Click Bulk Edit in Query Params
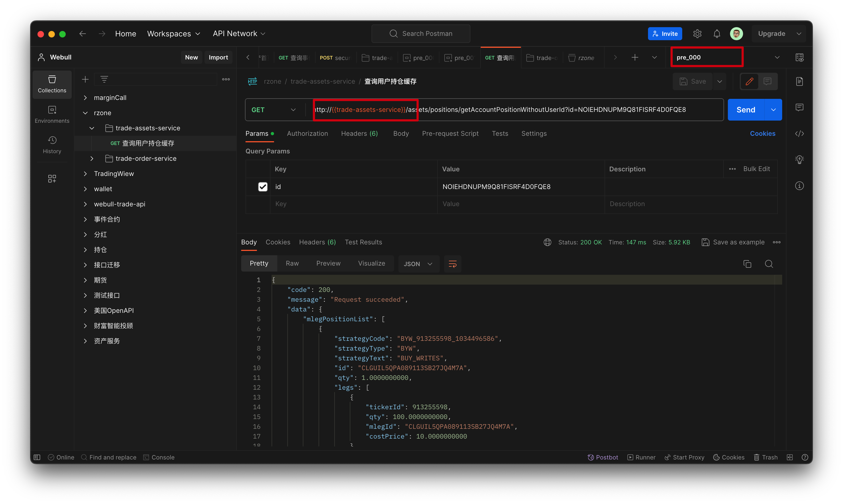The height and width of the screenshot is (504, 843). pos(756,169)
